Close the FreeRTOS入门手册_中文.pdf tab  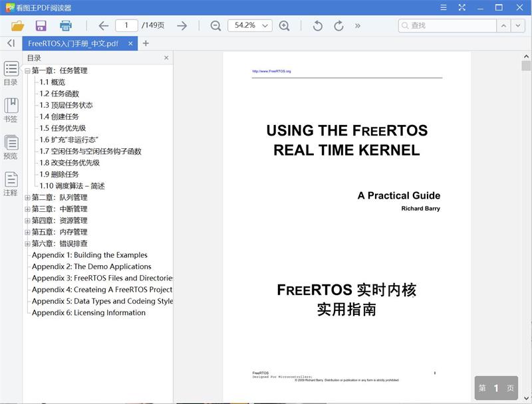tap(130, 43)
